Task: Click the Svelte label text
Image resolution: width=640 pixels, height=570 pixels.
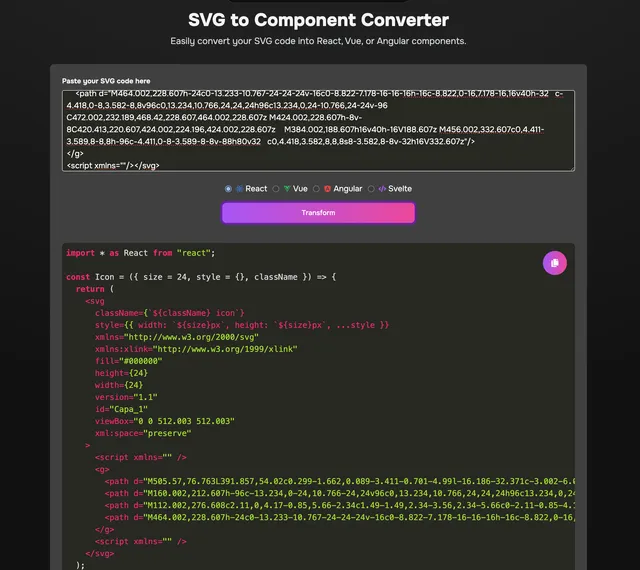Action: [x=400, y=189]
